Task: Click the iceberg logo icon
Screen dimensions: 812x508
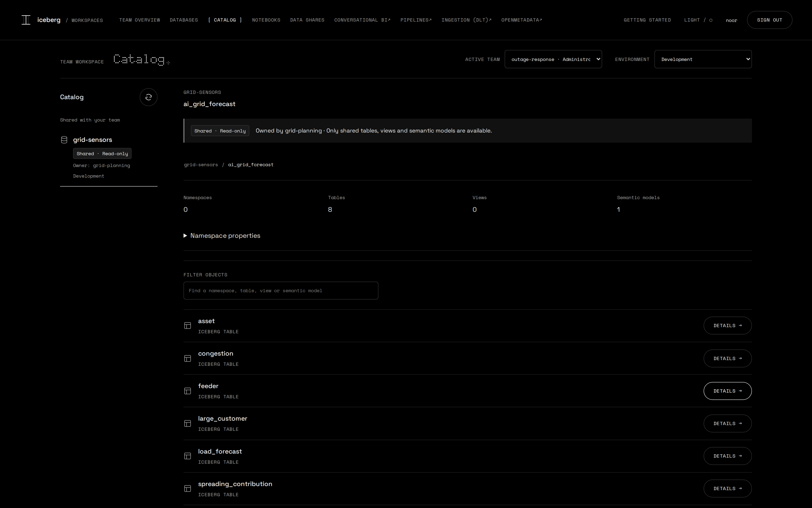Action: tap(26, 20)
